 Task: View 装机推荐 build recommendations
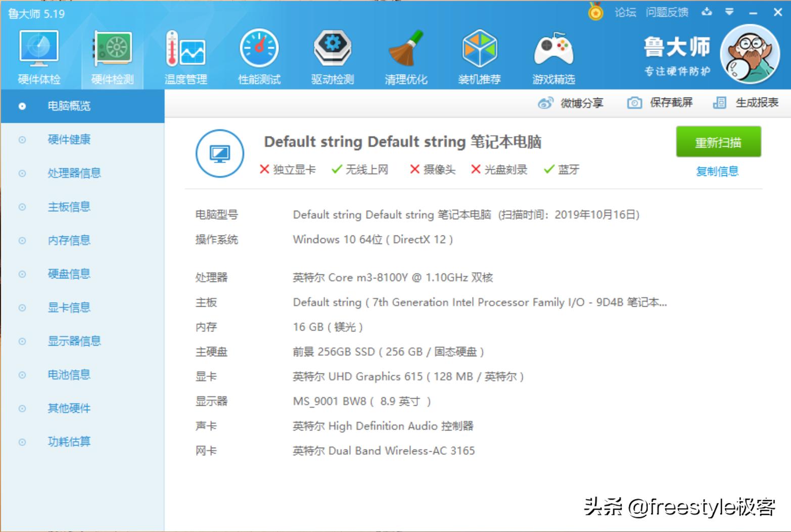pyautogui.click(x=479, y=56)
